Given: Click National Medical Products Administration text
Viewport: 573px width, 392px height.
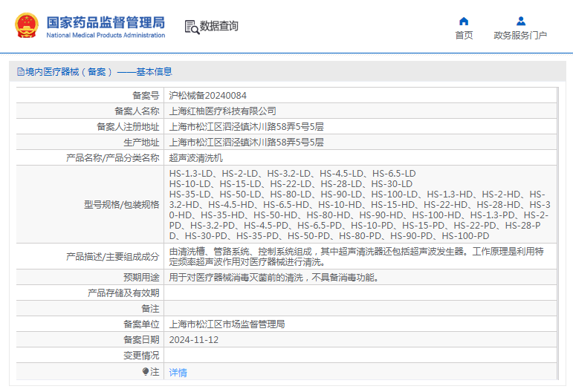Looking at the screenshot, I should [106, 36].
